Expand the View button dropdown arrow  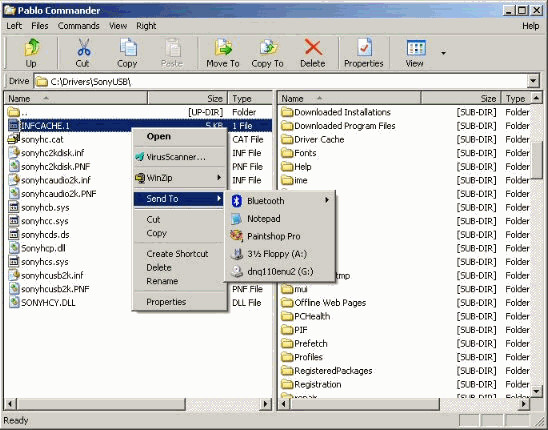(444, 53)
